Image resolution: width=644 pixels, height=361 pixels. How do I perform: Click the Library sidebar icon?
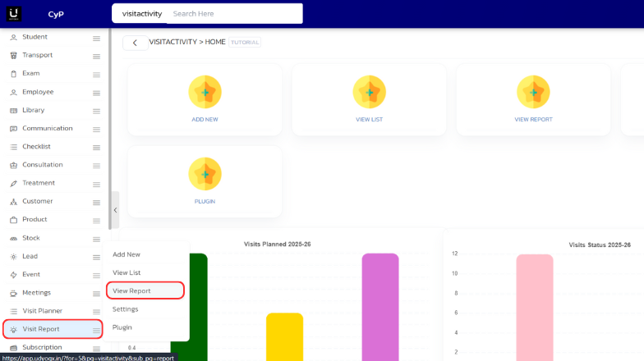pos(13,110)
